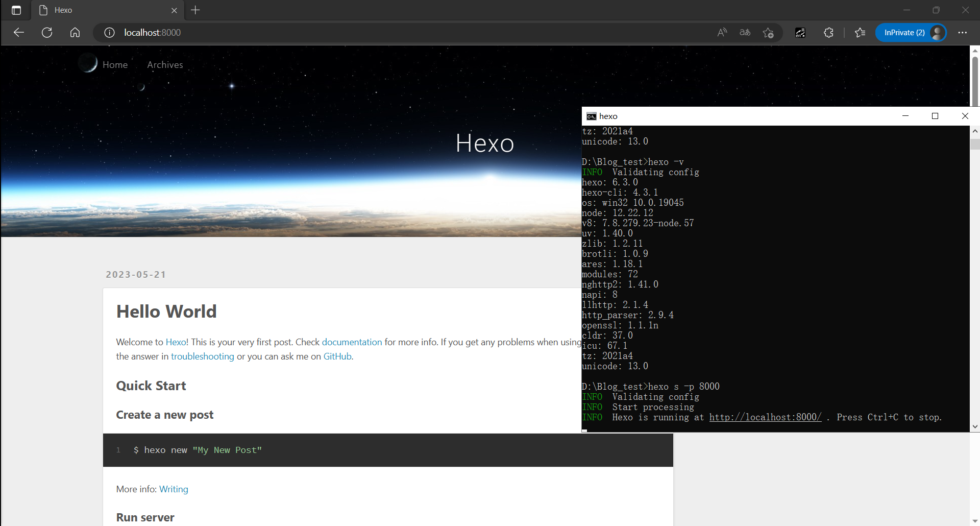Image resolution: width=980 pixels, height=526 pixels.
Task: Click the 'openssl: 1.1.1n' console line
Action: click(620, 325)
